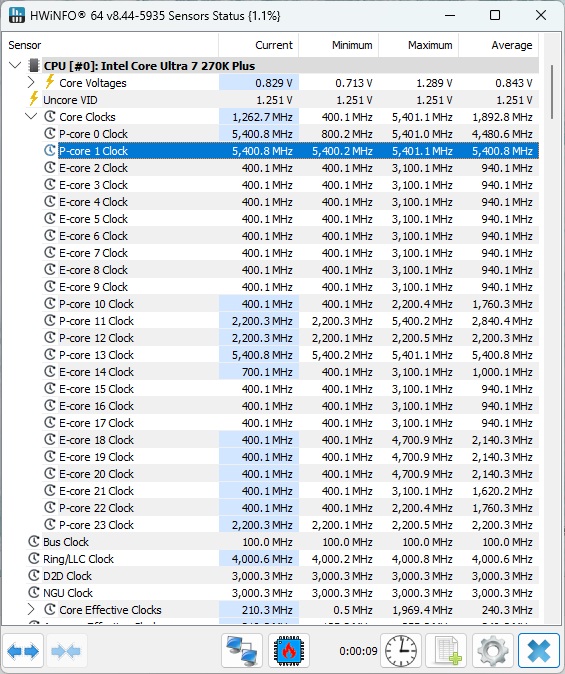The width and height of the screenshot is (565, 674).
Task: Maximize the HWiNFO sensors window
Action: pyautogui.click(x=495, y=15)
